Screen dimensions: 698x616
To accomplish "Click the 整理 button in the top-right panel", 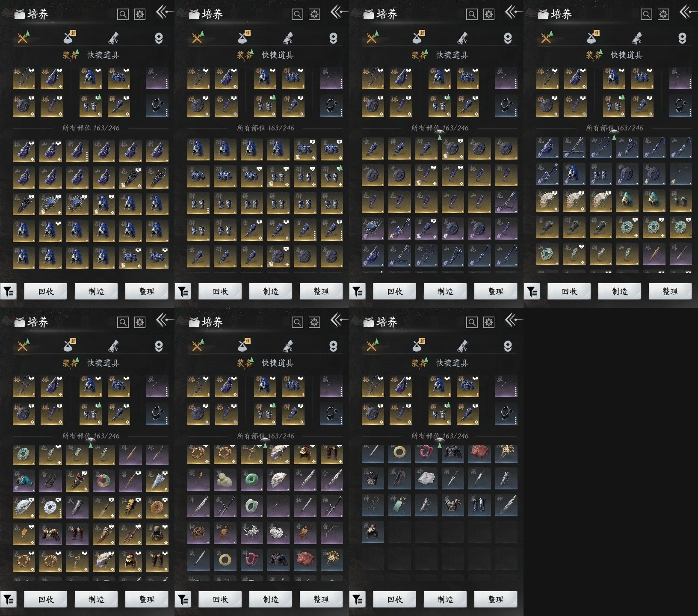I will 670,292.
